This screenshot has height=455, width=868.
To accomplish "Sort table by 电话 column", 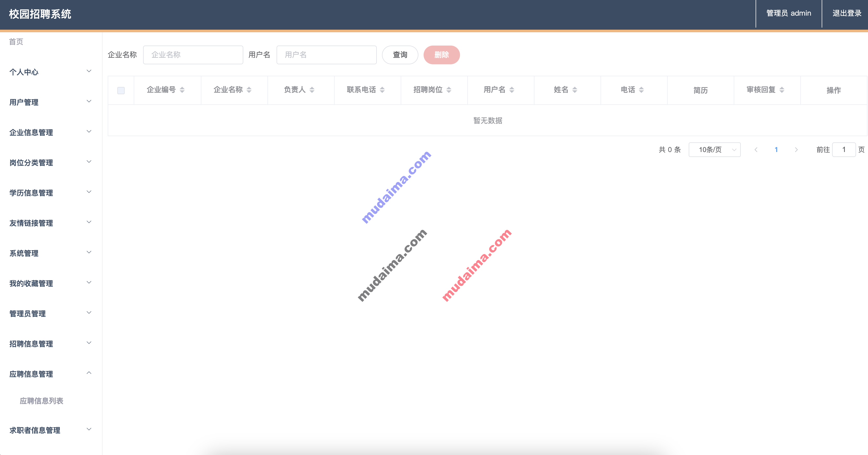I will click(642, 90).
